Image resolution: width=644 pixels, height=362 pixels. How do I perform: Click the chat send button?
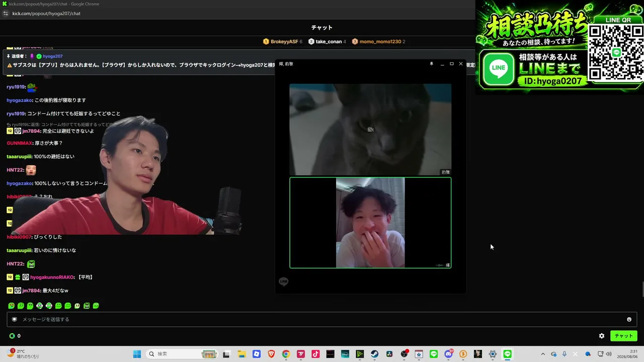coord(623,336)
